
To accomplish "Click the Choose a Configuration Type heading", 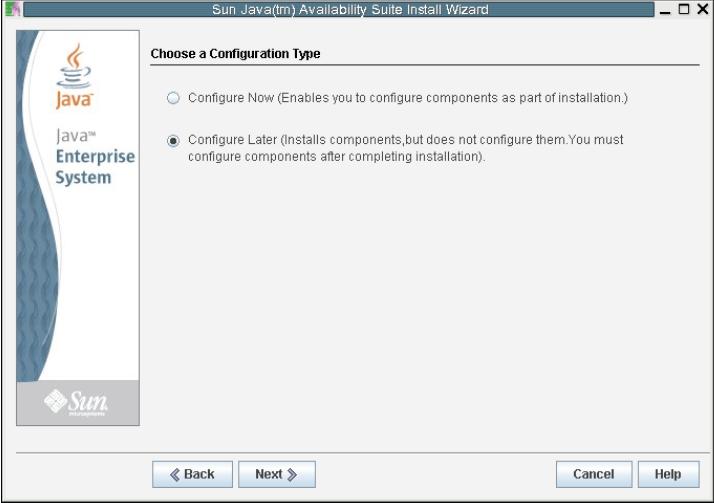I will coord(235,54).
